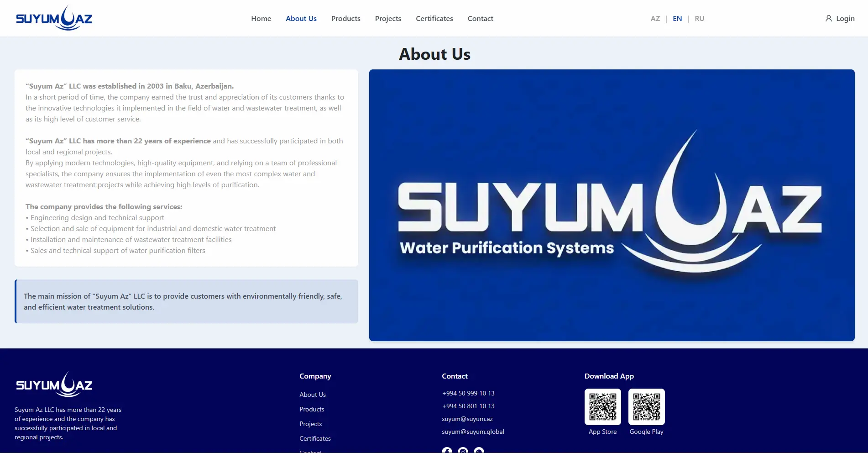Open the Facebook social icon in the footer
This screenshot has height=453, width=868.
(447, 450)
